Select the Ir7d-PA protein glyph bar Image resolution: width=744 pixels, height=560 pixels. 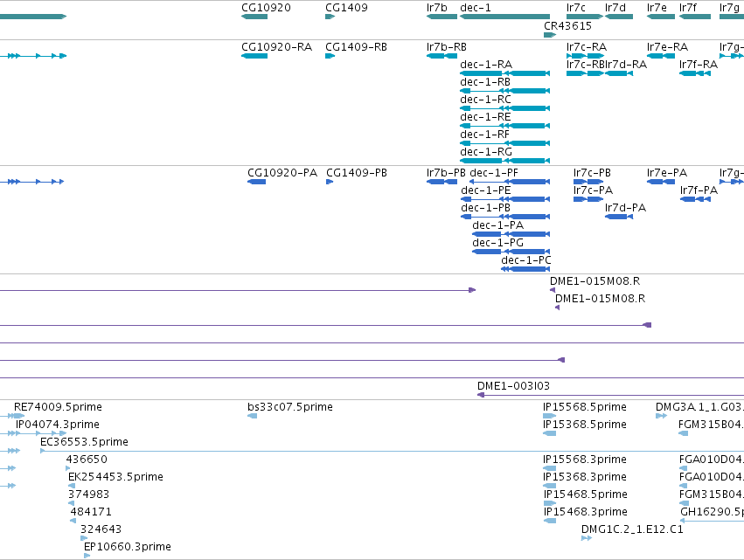(619, 217)
